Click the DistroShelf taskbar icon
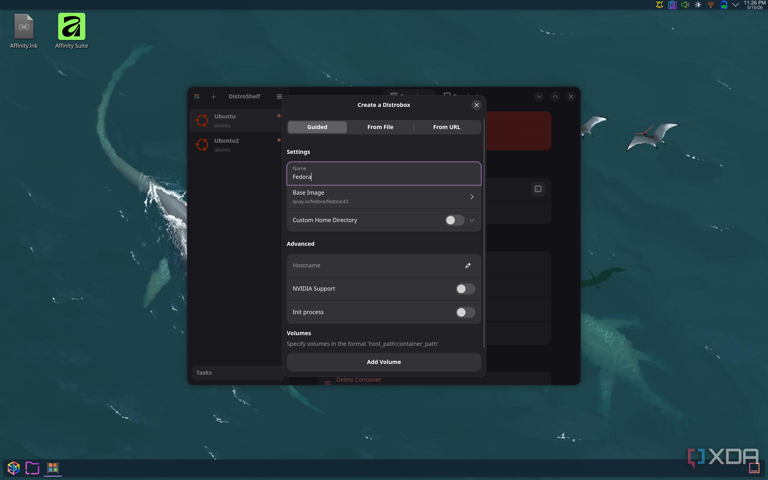This screenshot has height=480, width=768. 52,468
